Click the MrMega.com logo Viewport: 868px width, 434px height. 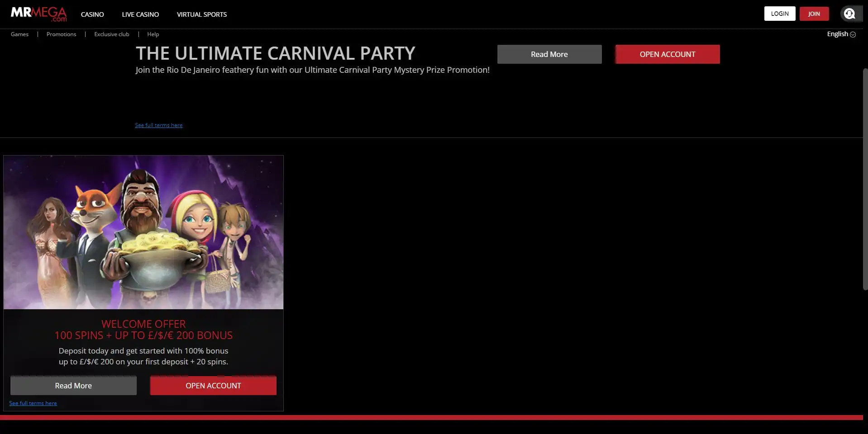coord(38,14)
